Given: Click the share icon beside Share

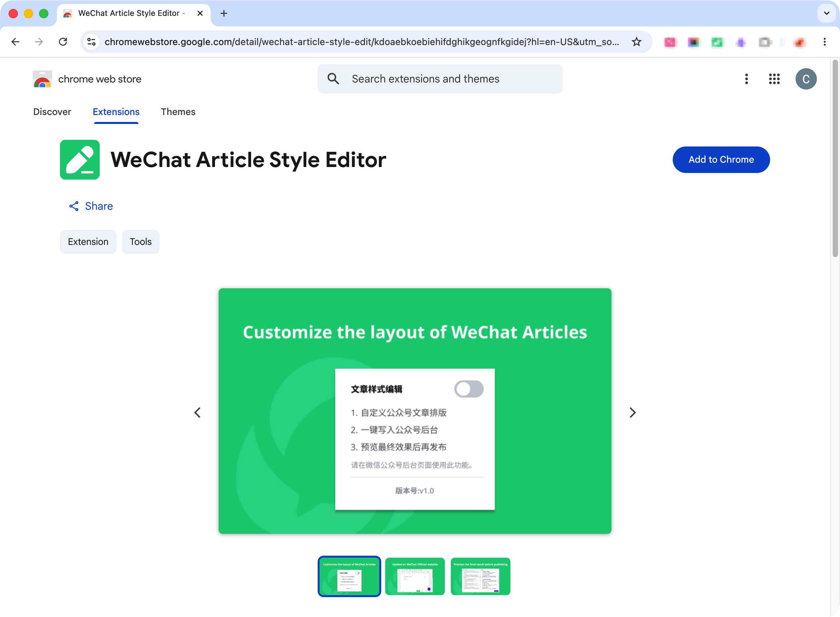Looking at the screenshot, I should [74, 206].
